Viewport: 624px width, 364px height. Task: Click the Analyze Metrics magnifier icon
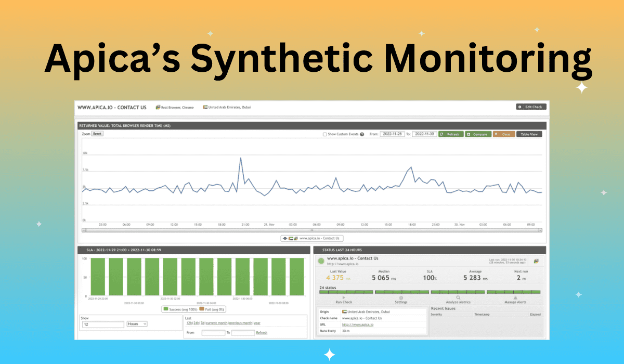[x=458, y=297]
